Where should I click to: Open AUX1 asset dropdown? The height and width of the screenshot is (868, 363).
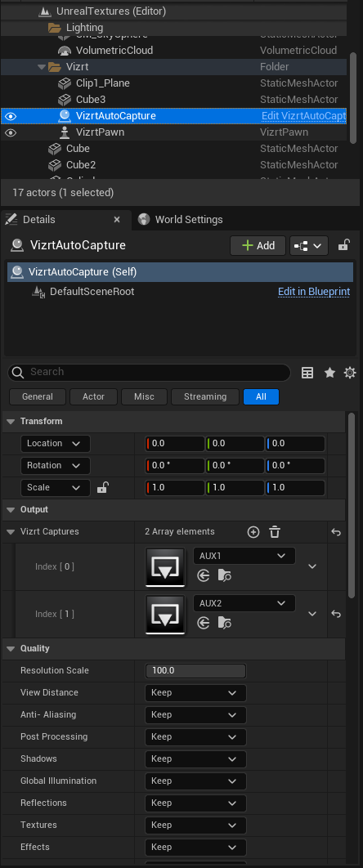point(244,556)
